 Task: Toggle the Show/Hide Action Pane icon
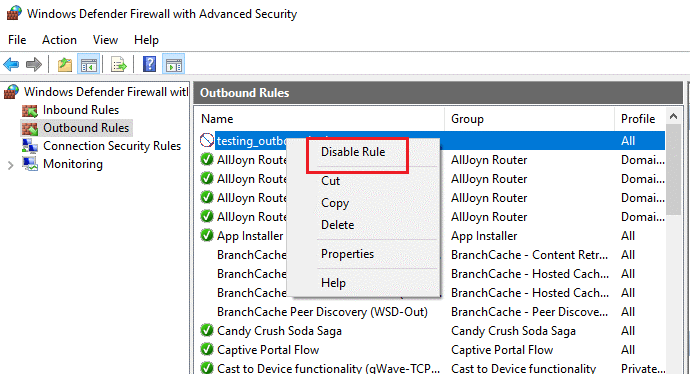pos(173,65)
